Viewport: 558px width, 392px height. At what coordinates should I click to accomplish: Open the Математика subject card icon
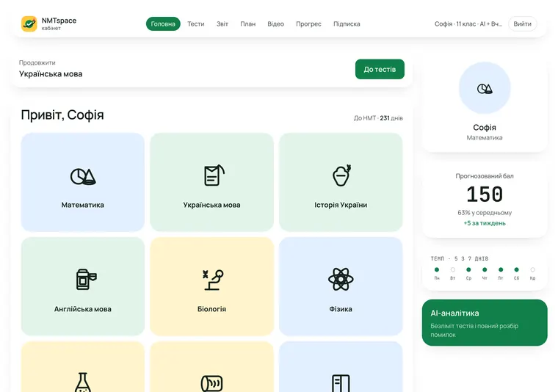click(83, 176)
